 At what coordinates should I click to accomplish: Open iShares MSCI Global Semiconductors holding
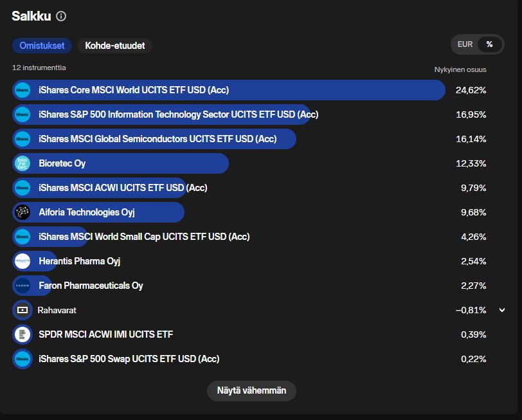coord(157,139)
